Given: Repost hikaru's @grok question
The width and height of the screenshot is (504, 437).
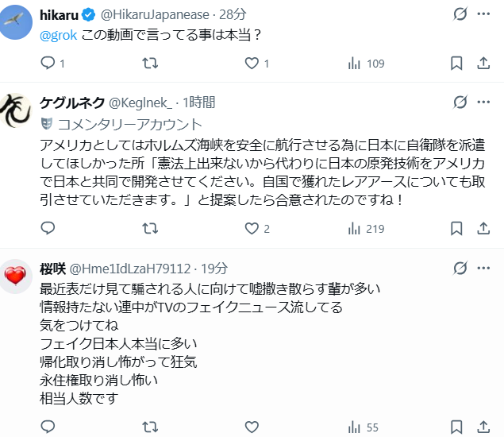Looking at the screenshot, I should 149,64.
